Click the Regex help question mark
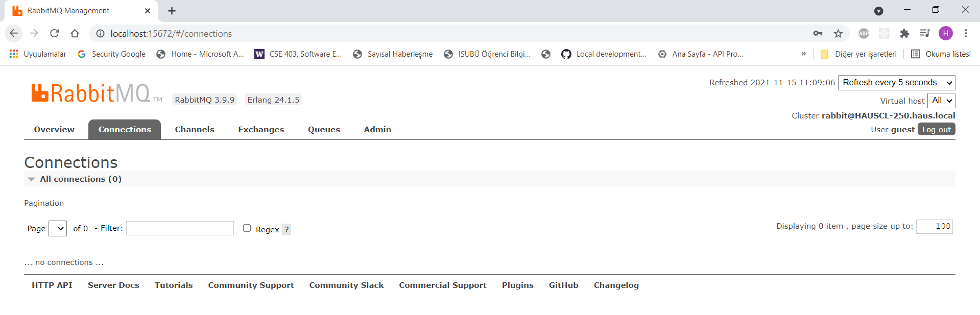 286,230
